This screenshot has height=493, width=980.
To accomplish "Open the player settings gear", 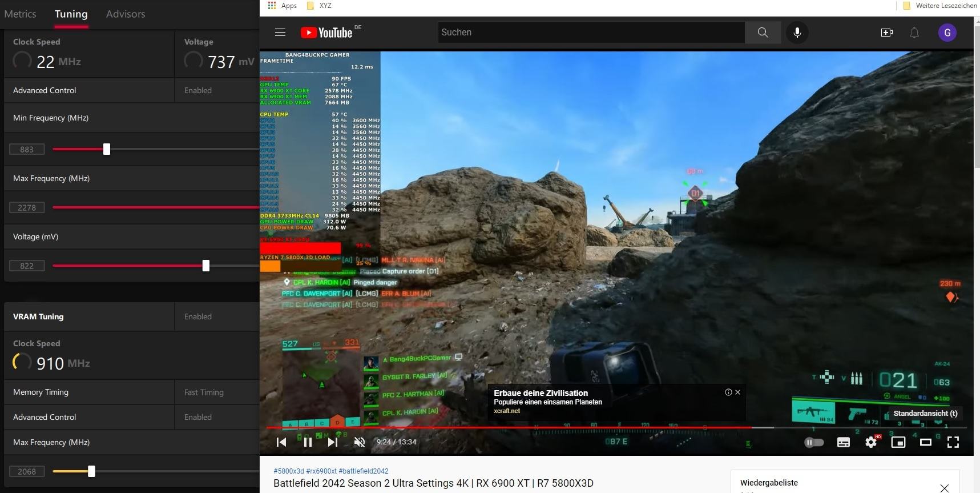I will click(871, 442).
